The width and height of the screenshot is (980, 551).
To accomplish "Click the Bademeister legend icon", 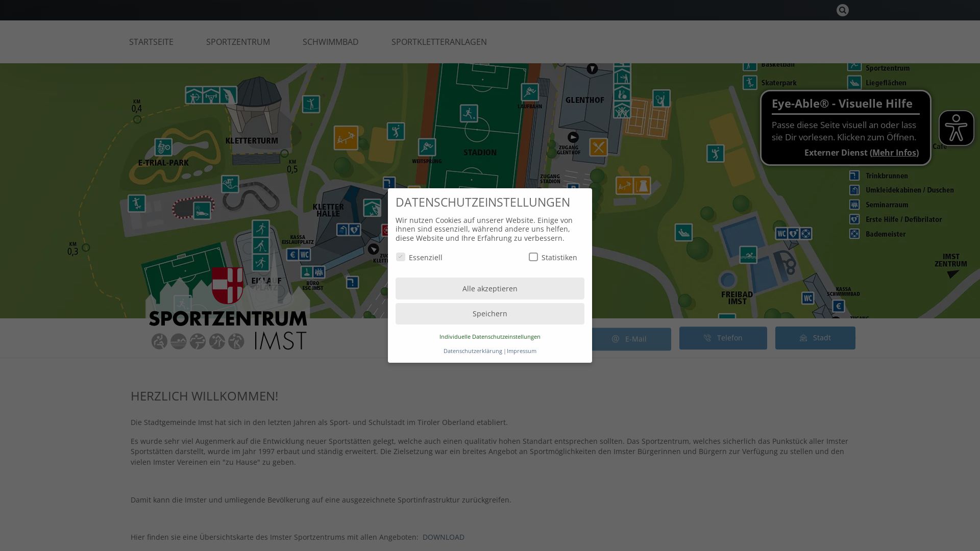I will (x=854, y=234).
